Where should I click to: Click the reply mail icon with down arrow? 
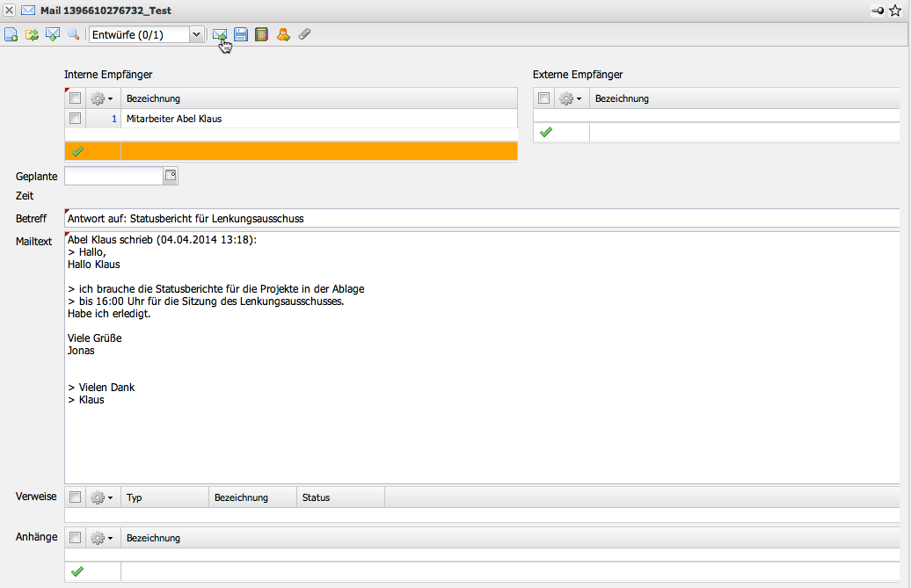pyautogui.click(x=53, y=34)
